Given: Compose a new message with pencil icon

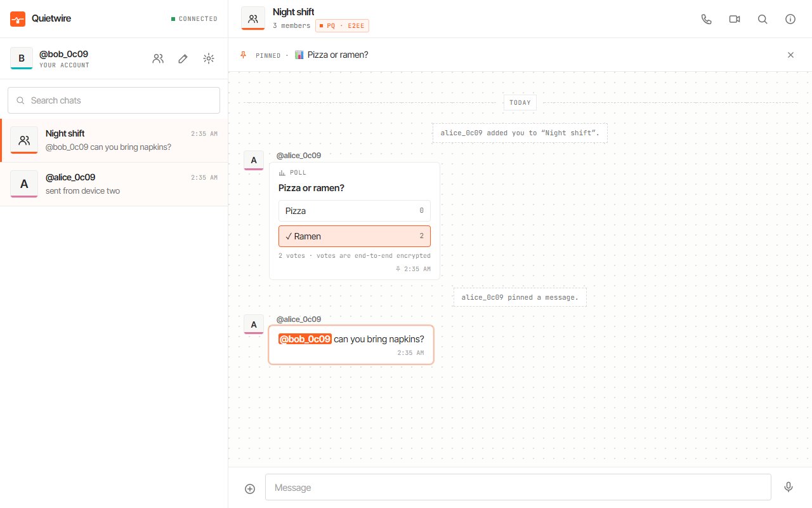Looking at the screenshot, I should coord(183,58).
